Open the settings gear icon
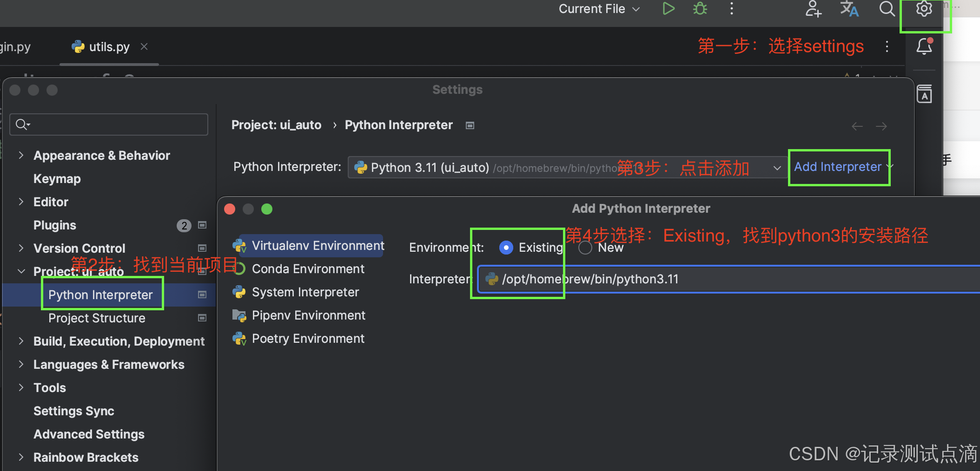Viewport: 980px width, 471px height. (924, 9)
